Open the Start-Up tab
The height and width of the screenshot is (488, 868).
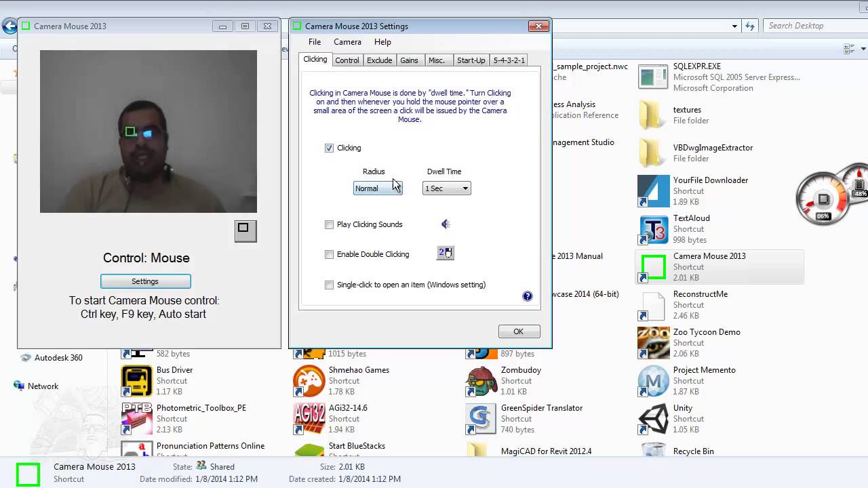point(471,60)
